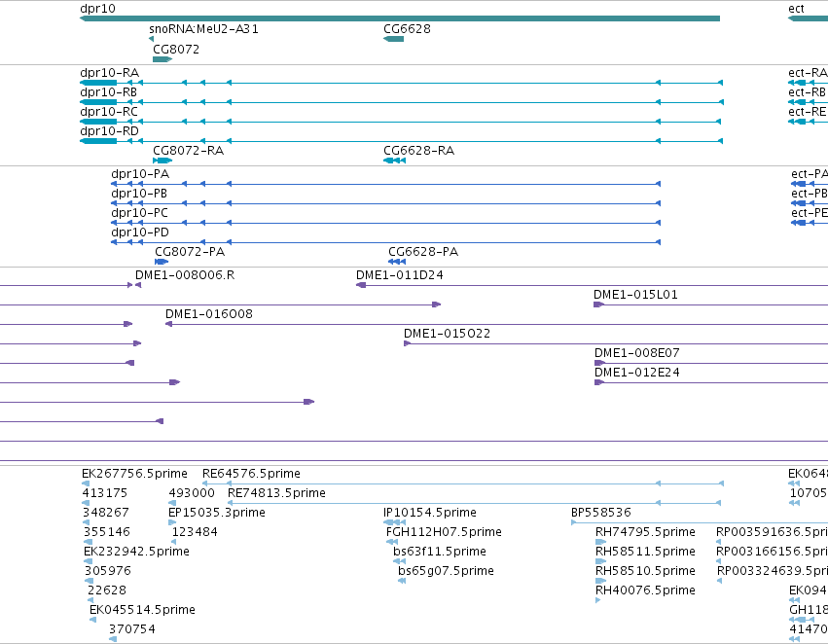Select the dpr10-RC transcript label

(109, 112)
